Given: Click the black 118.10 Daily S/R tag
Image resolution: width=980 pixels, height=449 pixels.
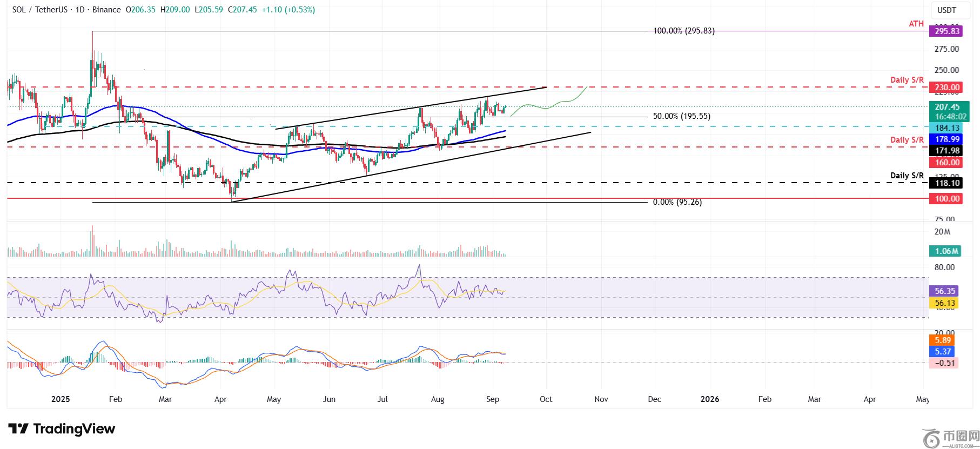Looking at the screenshot, I should [947, 183].
